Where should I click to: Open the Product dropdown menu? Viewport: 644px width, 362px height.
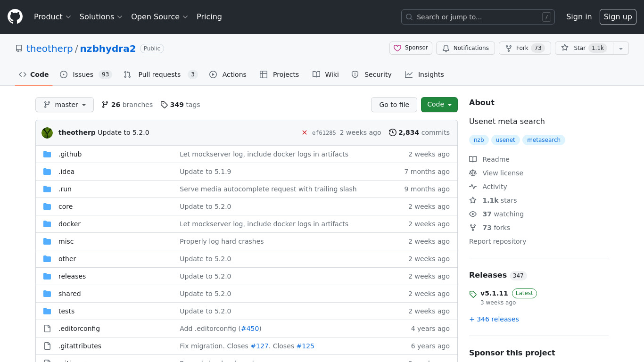52,16
